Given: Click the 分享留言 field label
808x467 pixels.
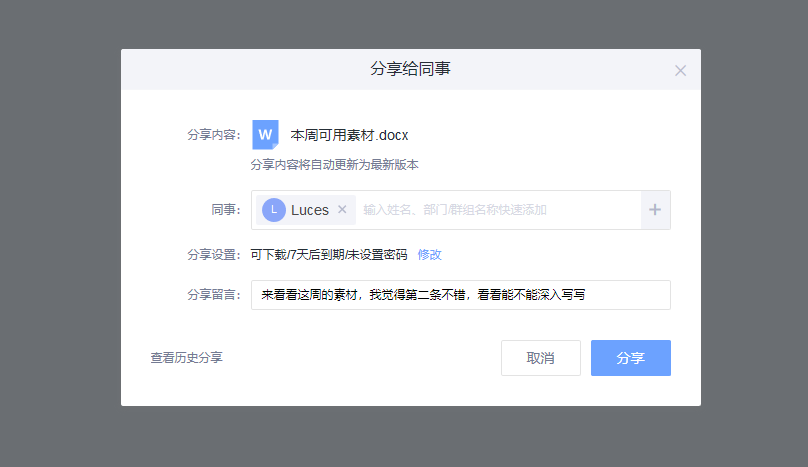Looking at the screenshot, I should coord(213,295).
